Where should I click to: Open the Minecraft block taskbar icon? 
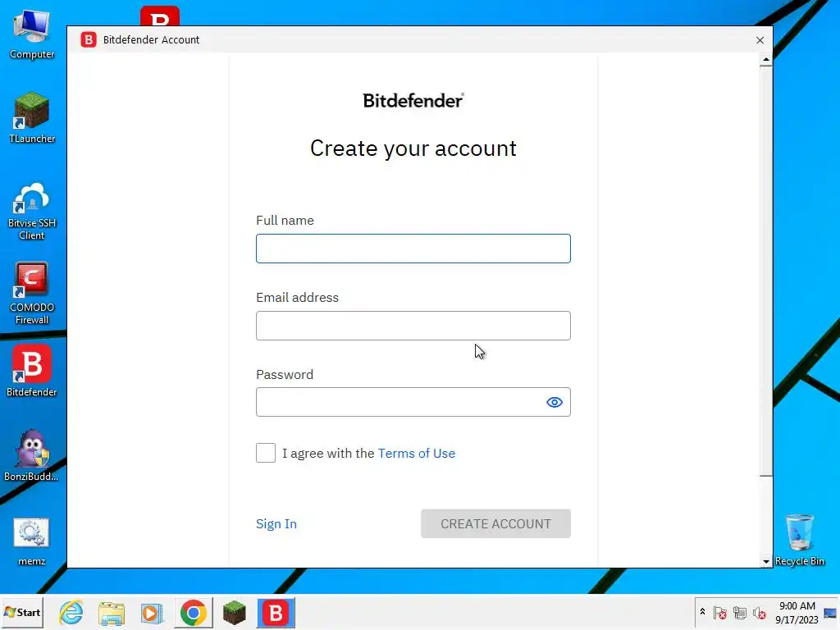(x=234, y=612)
